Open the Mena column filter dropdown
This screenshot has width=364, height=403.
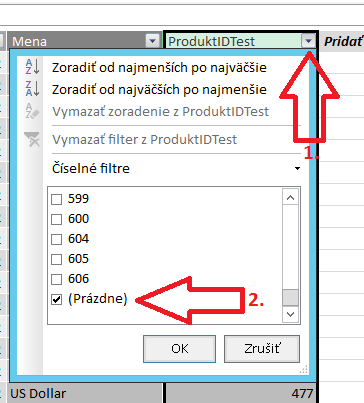tap(152, 41)
